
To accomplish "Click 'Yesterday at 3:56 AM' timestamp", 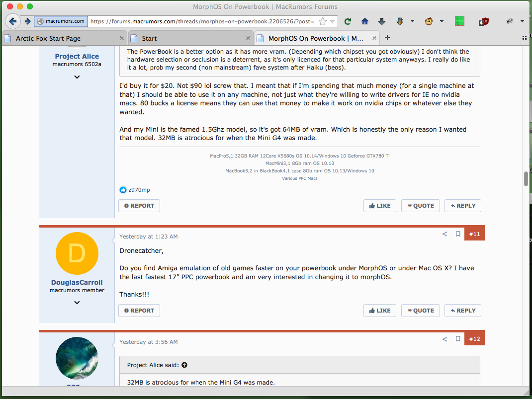I will (148, 342).
